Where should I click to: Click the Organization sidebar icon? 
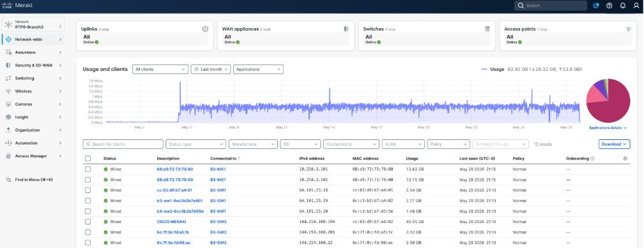click(8, 130)
